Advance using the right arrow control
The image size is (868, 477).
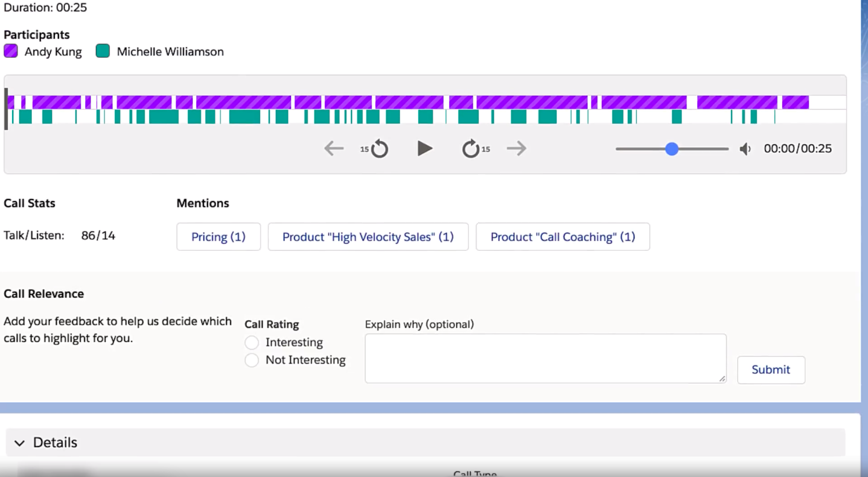point(516,148)
